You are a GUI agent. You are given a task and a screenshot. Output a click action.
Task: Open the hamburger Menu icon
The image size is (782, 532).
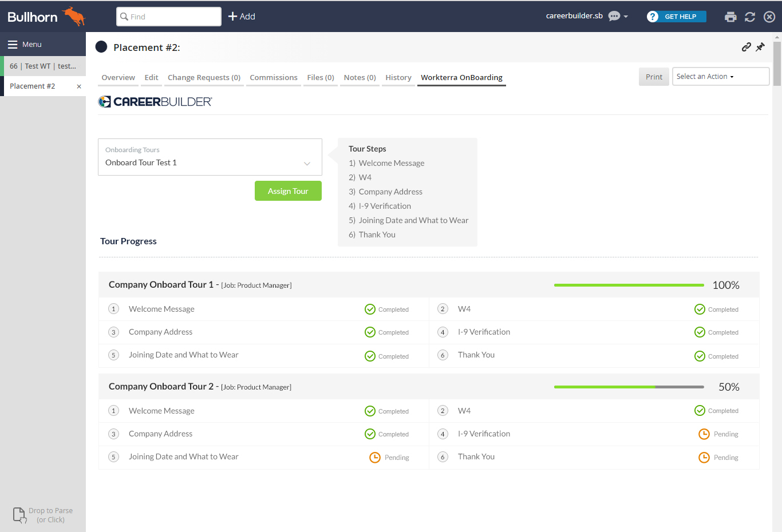[x=13, y=44]
